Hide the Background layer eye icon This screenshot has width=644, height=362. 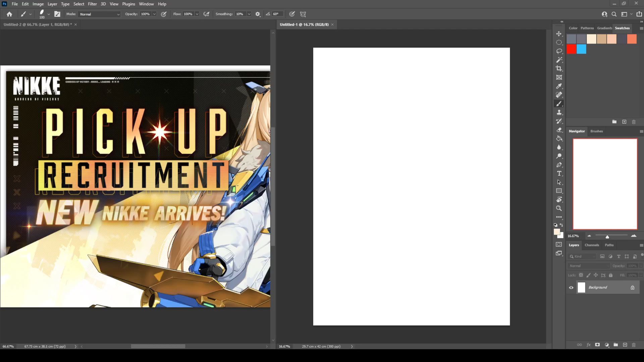(x=571, y=288)
